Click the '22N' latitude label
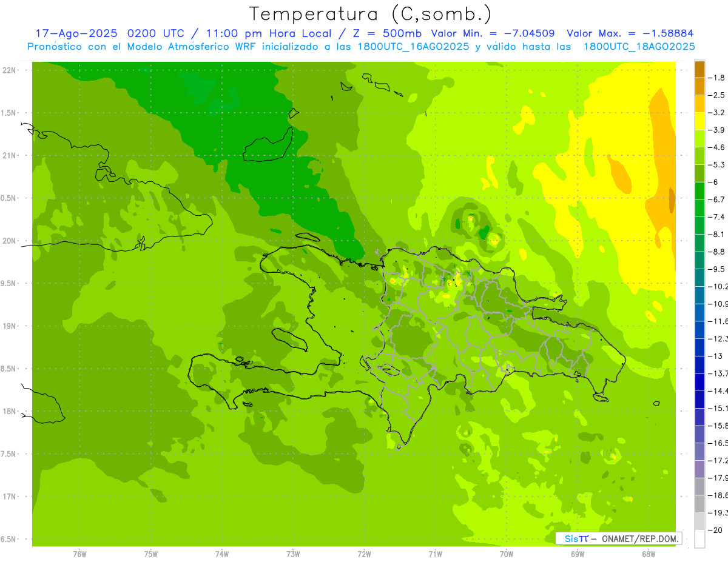 10,70
